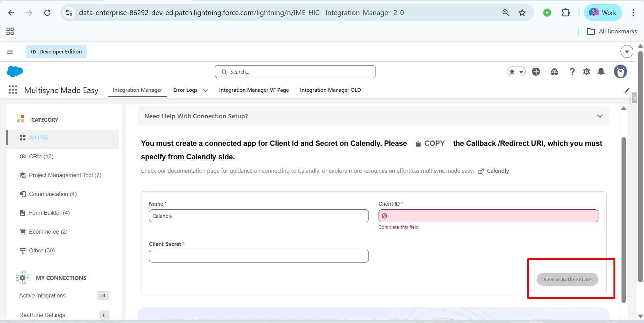Click the Name input field
644x323 pixels.
point(259,216)
